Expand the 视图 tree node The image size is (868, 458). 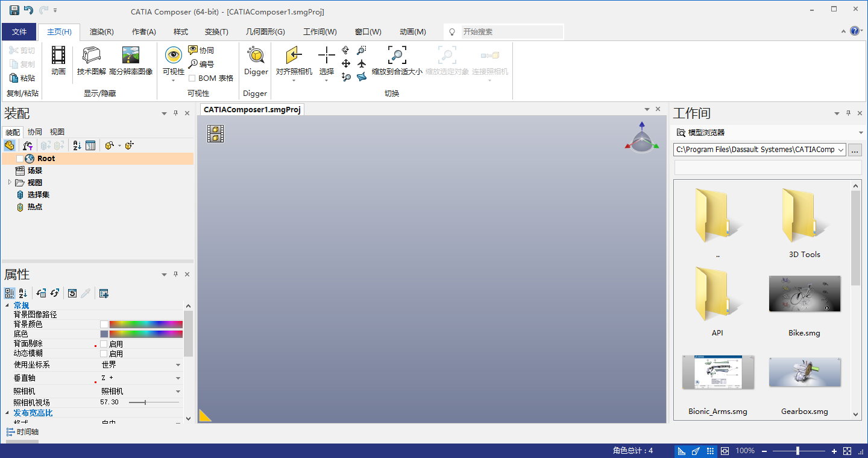(10, 182)
